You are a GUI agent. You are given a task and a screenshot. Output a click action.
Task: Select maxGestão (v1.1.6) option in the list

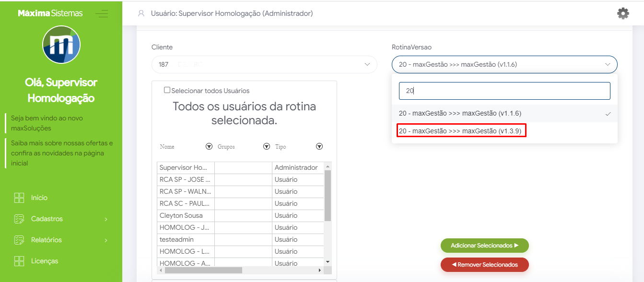point(460,114)
